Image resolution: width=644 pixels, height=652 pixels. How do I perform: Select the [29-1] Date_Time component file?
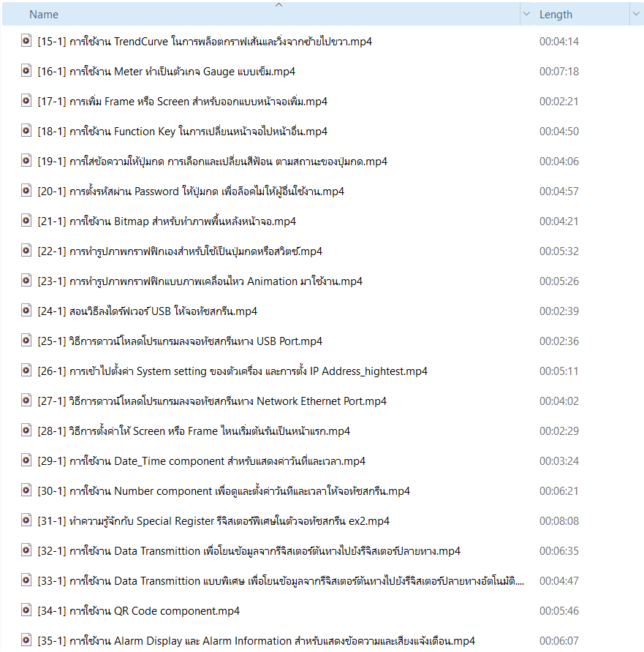[x=201, y=461]
